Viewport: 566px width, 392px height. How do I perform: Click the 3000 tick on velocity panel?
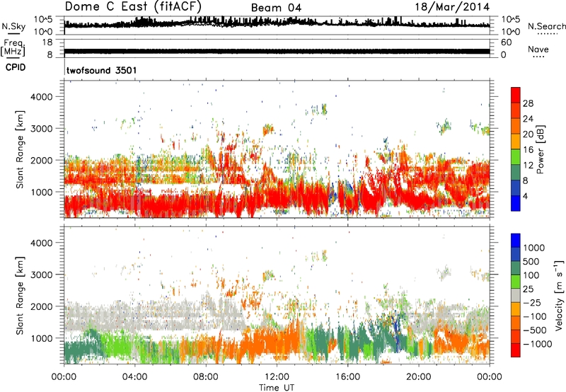[41, 275]
